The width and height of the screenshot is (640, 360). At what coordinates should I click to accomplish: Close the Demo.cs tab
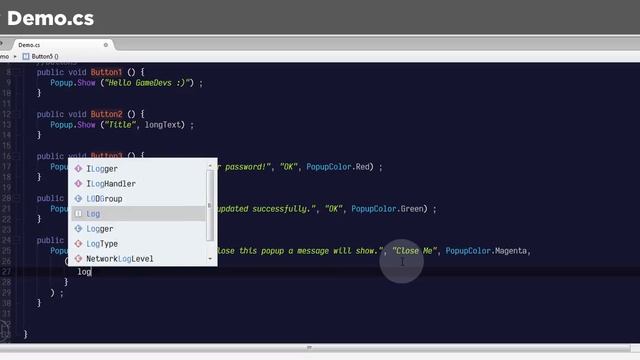106,45
